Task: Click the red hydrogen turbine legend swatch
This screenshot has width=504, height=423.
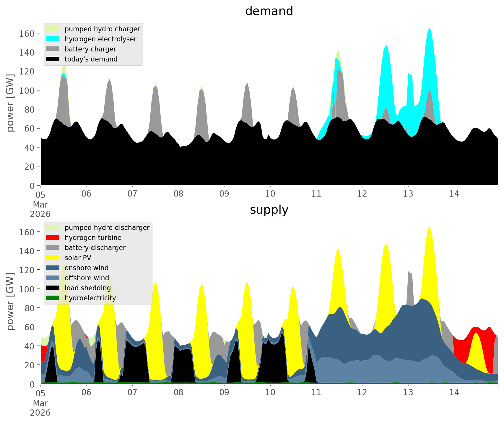Action: 53,238
